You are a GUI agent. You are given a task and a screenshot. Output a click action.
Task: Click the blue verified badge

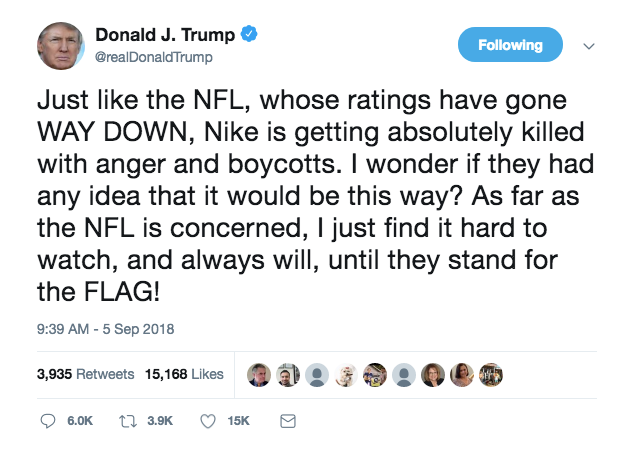pyautogui.click(x=252, y=35)
